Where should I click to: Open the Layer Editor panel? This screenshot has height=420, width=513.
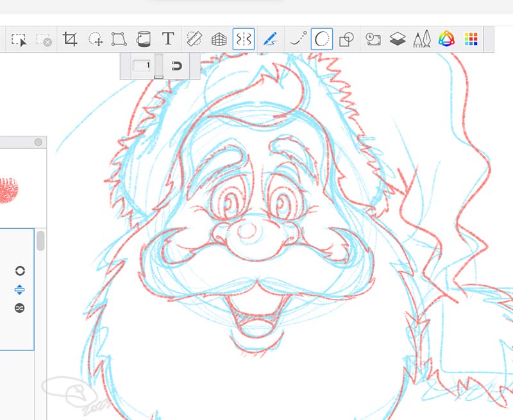coord(397,40)
